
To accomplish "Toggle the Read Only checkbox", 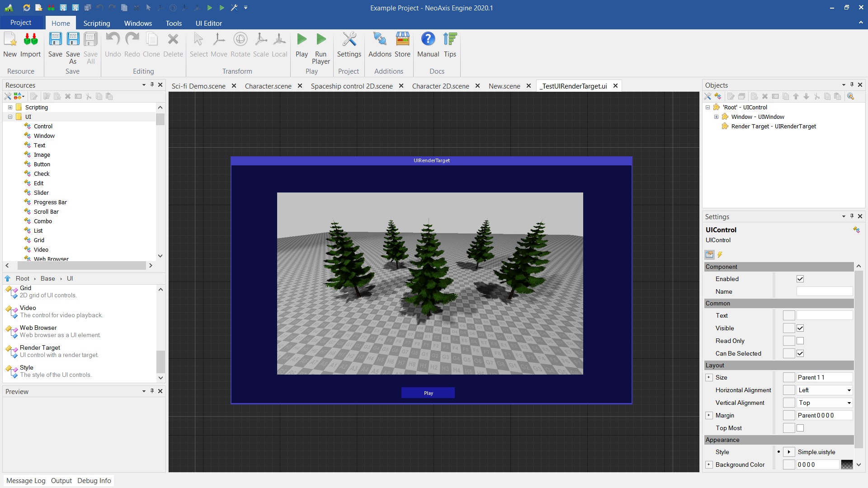I will (800, 341).
